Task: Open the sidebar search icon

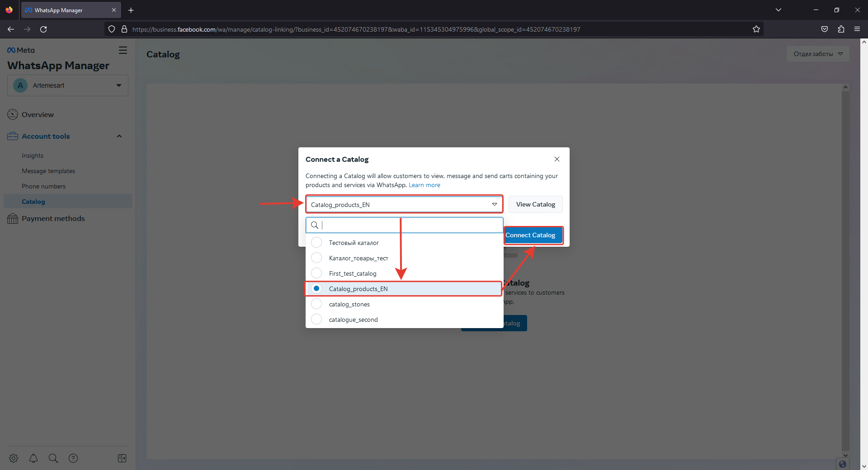Action: (53, 458)
